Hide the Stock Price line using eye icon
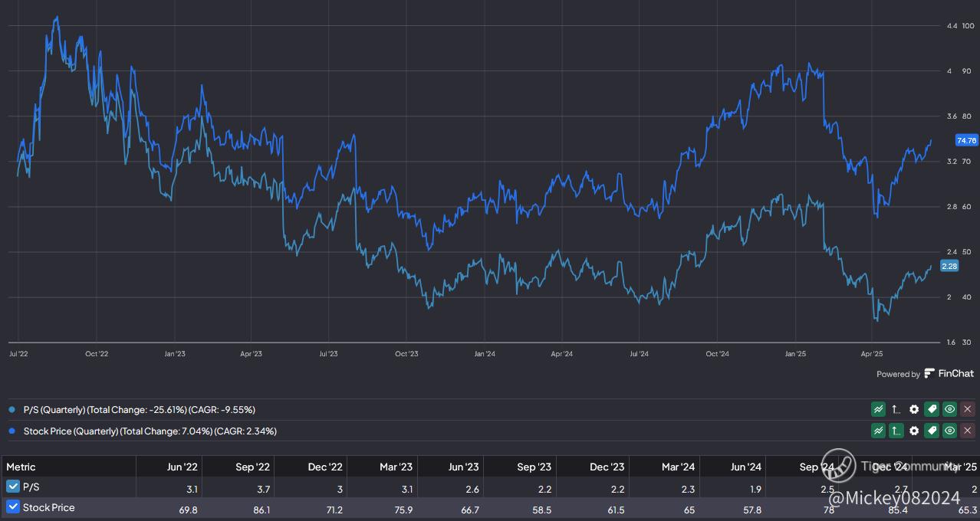This screenshot has height=521, width=980. (949, 431)
